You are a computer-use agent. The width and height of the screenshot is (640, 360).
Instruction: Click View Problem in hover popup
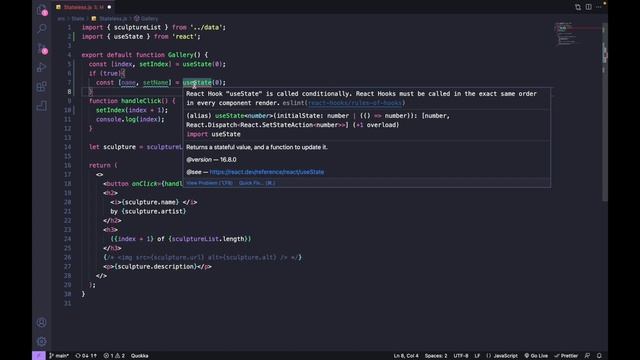[x=210, y=183]
